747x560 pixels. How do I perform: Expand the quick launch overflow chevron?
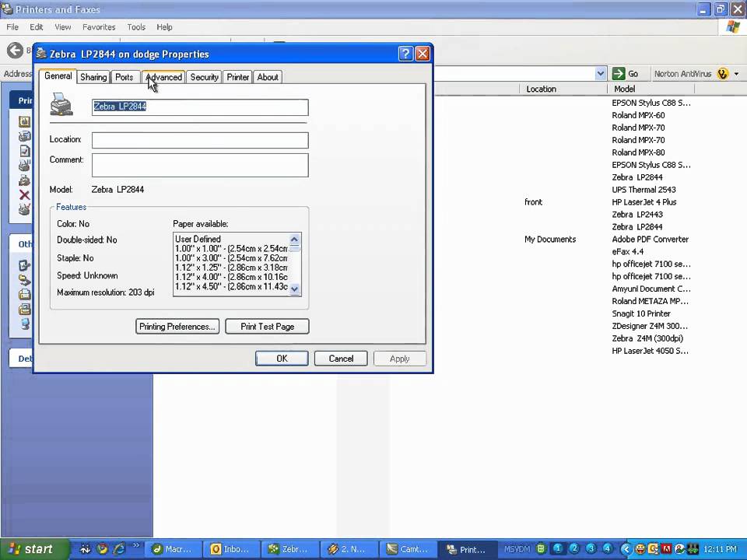pyautogui.click(x=136, y=545)
